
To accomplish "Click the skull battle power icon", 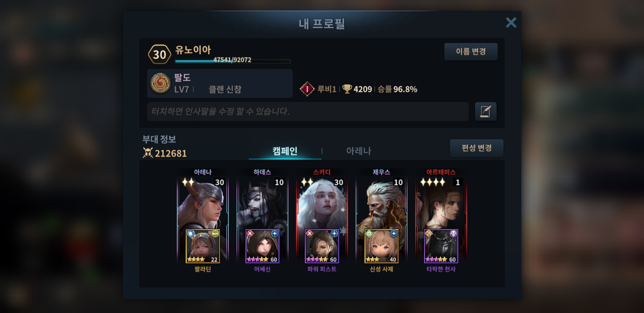I will click(148, 153).
